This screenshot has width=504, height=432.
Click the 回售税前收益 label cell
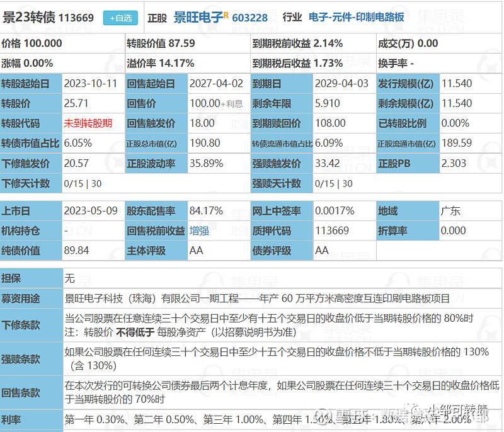click(x=156, y=231)
